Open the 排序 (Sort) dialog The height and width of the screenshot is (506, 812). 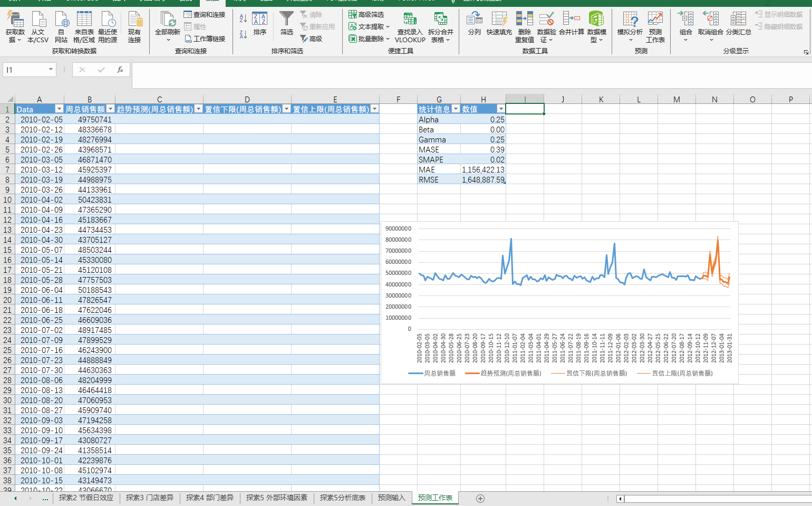(260, 24)
